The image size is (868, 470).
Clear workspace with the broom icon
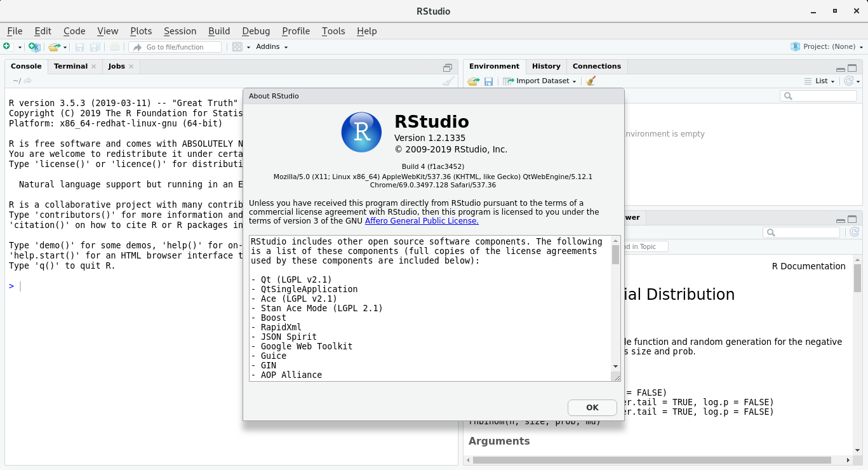[590, 81]
